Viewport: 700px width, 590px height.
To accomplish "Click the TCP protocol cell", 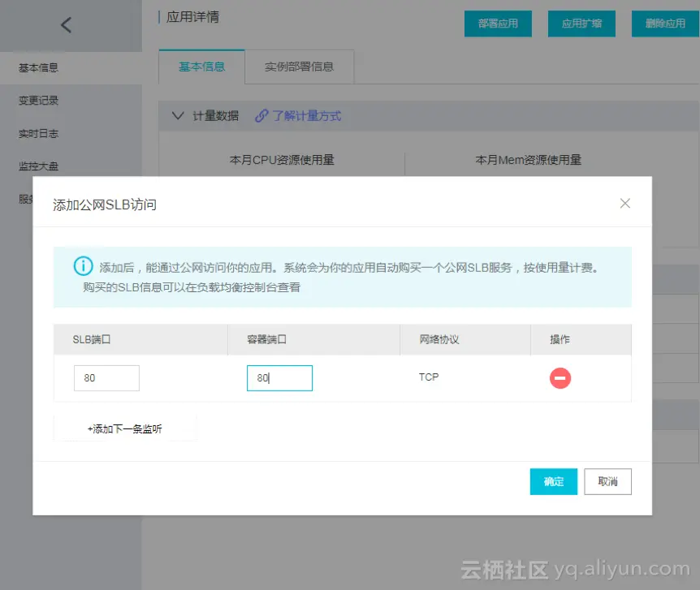I will tap(429, 377).
